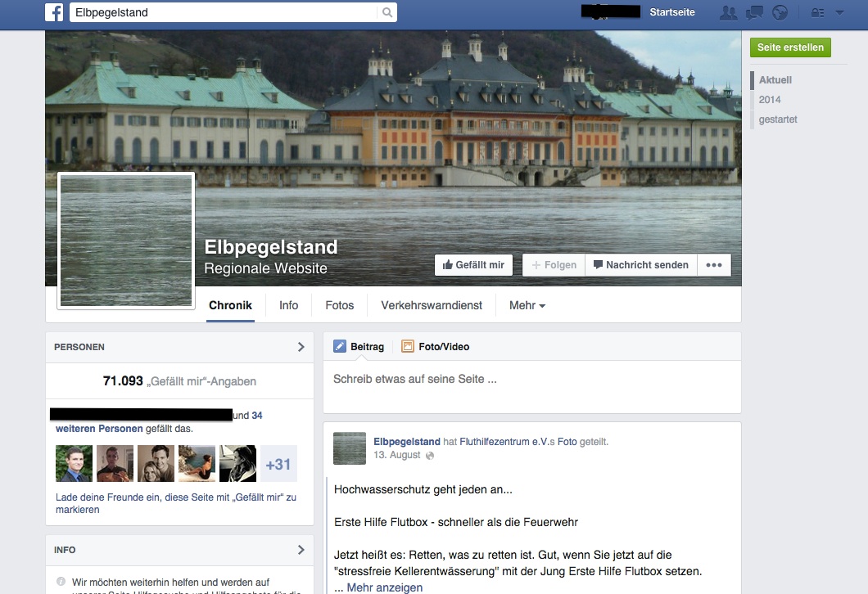The height and width of the screenshot is (594, 868).
Task: Click the Facebook logo icon
Action: click(55, 12)
